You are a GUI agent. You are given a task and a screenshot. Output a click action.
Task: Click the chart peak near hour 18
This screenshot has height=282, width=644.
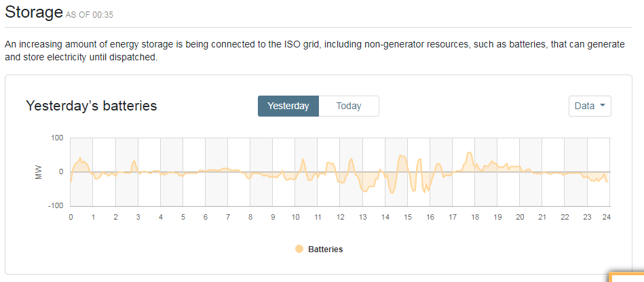coord(469,153)
